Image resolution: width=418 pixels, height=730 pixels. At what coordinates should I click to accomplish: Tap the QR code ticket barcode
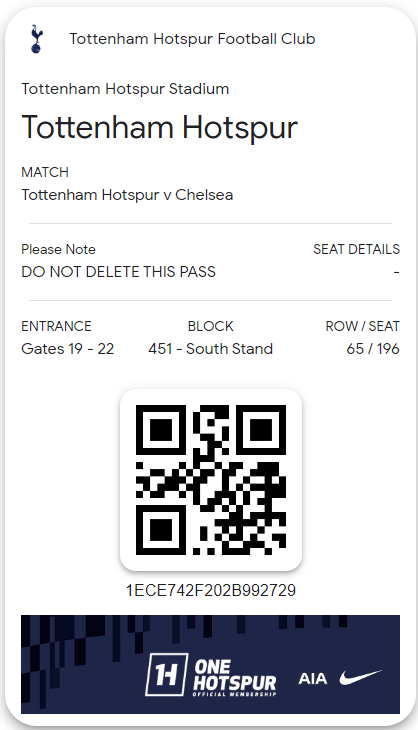pyautogui.click(x=211, y=480)
